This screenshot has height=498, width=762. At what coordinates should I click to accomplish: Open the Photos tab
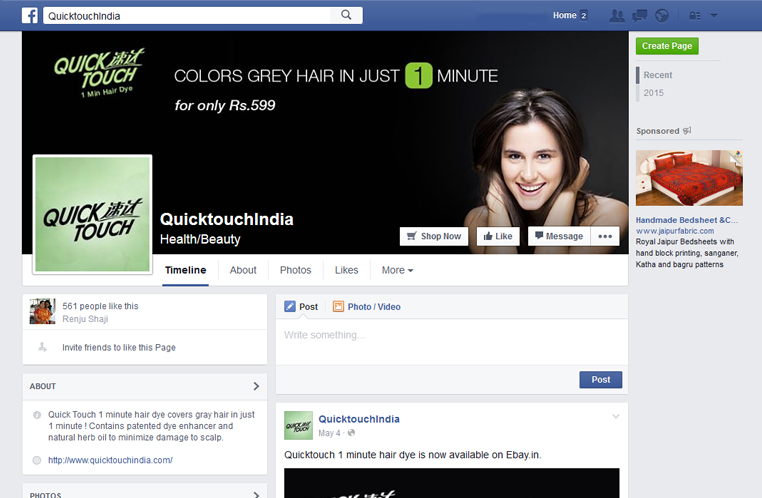coord(295,270)
